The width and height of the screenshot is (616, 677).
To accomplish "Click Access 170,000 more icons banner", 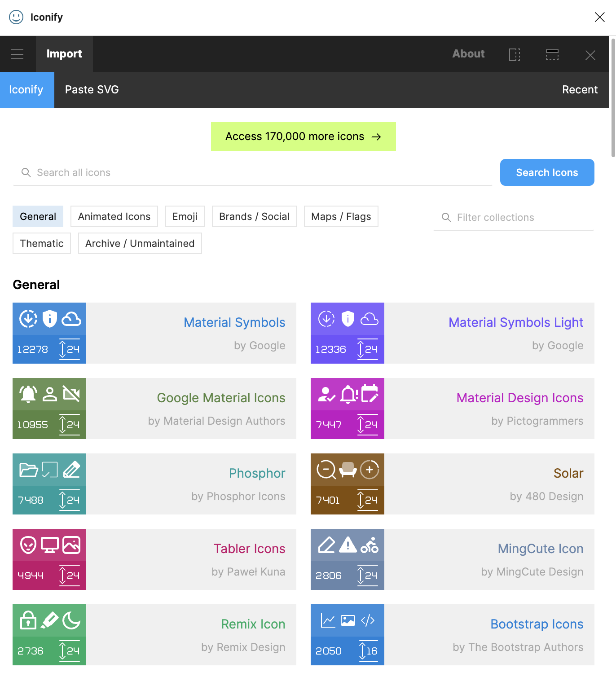I will pos(304,136).
